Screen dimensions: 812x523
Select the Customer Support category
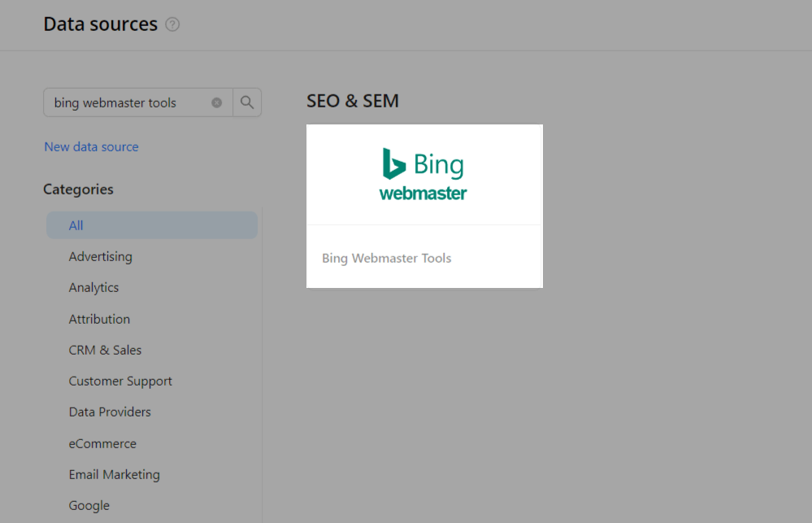120,381
